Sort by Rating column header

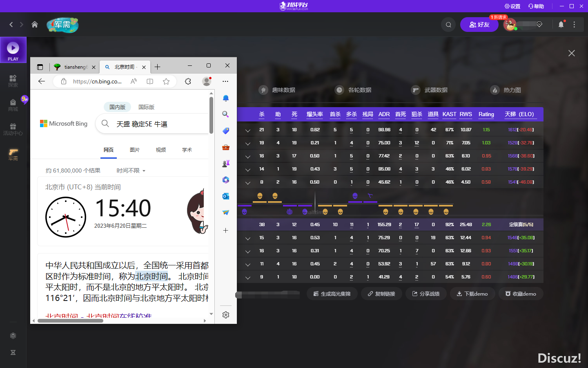[486, 114]
